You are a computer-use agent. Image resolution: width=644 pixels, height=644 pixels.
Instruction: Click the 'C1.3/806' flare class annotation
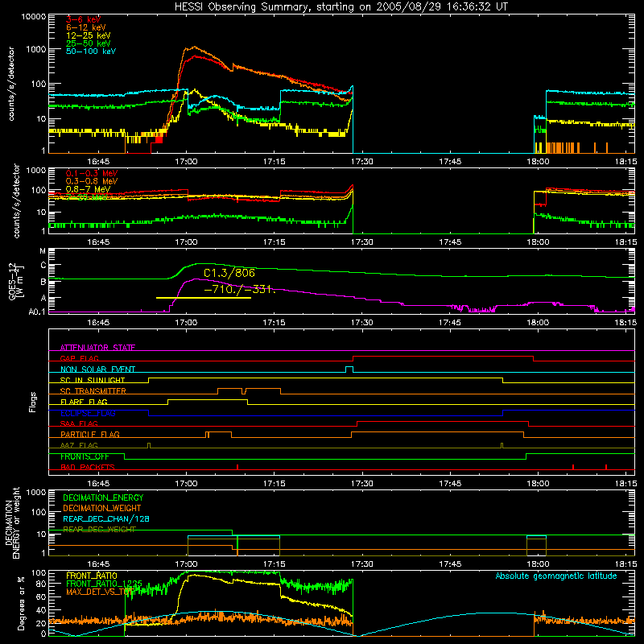tap(229, 273)
